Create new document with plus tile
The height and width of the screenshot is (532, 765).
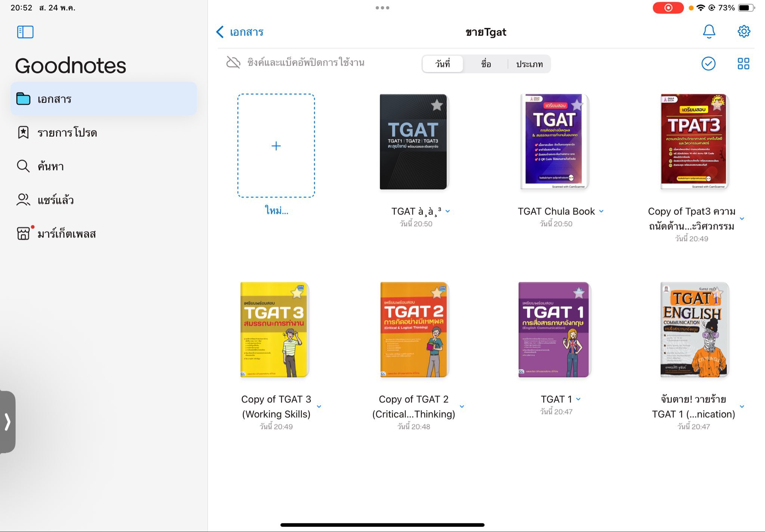point(276,146)
